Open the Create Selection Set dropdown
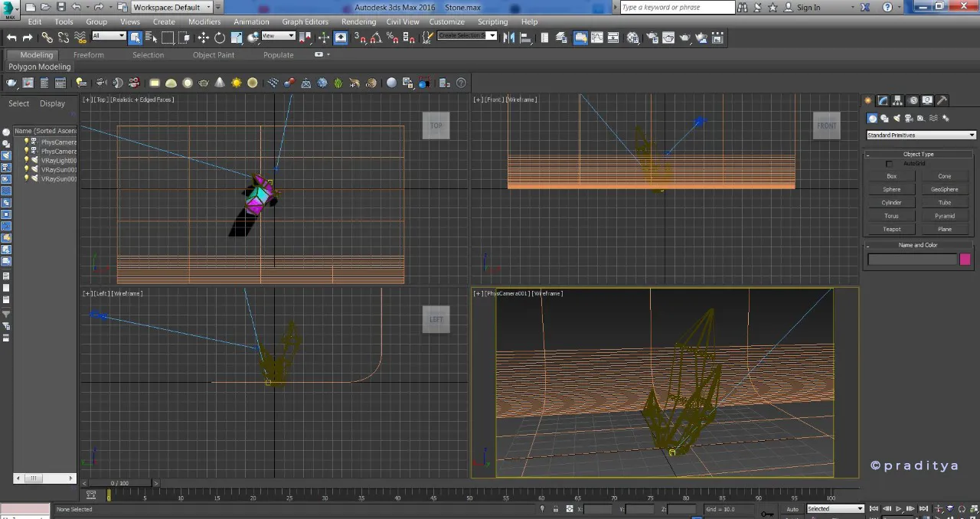The image size is (980, 519). tap(467, 36)
